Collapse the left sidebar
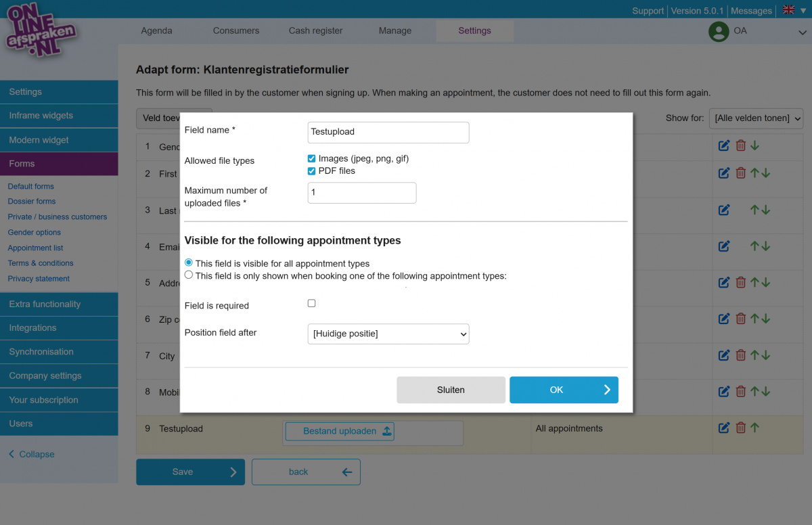 [x=30, y=454]
